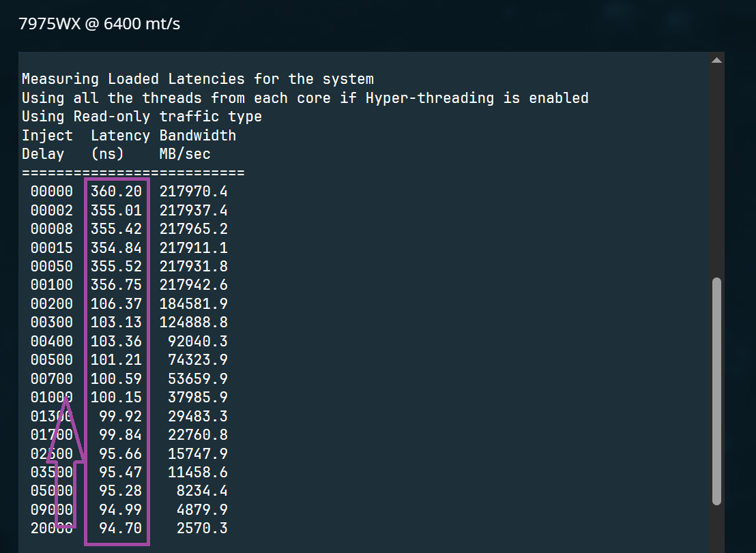Click the vertical scrollbar thumb in the output panel

(x=716, y=390)
